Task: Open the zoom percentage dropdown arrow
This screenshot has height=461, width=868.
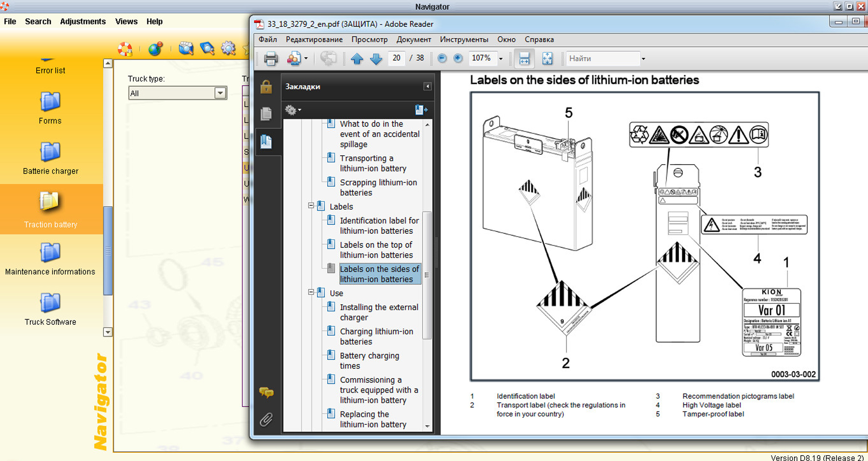Action: (x=501, y=59)
